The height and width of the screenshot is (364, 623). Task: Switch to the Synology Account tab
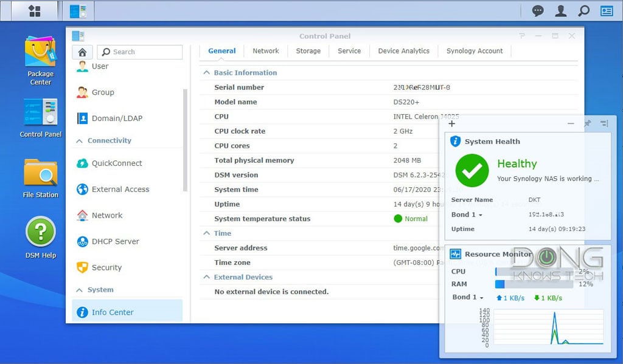coord(475,51)
